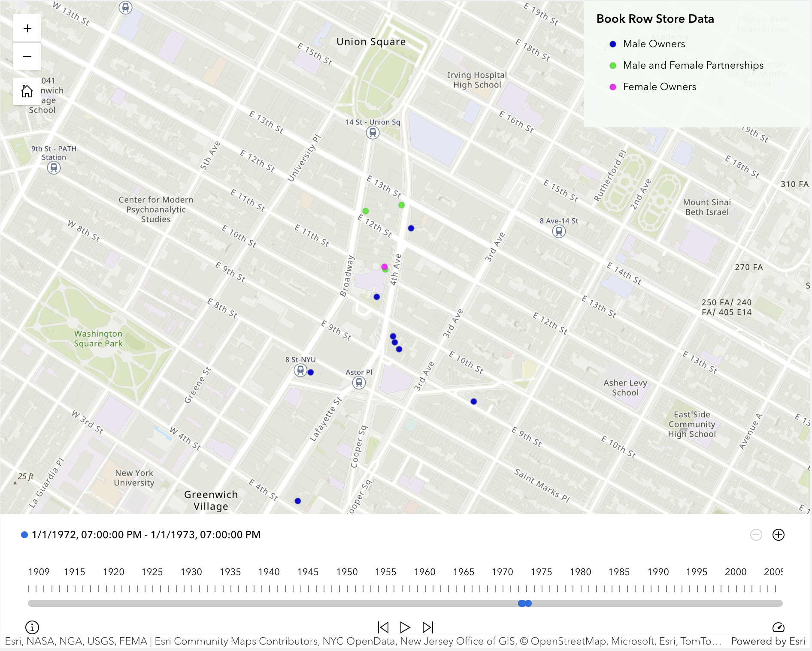Return map to home extent
The height and width of the screenshot is (651, 812).
[x=27, y=91]
